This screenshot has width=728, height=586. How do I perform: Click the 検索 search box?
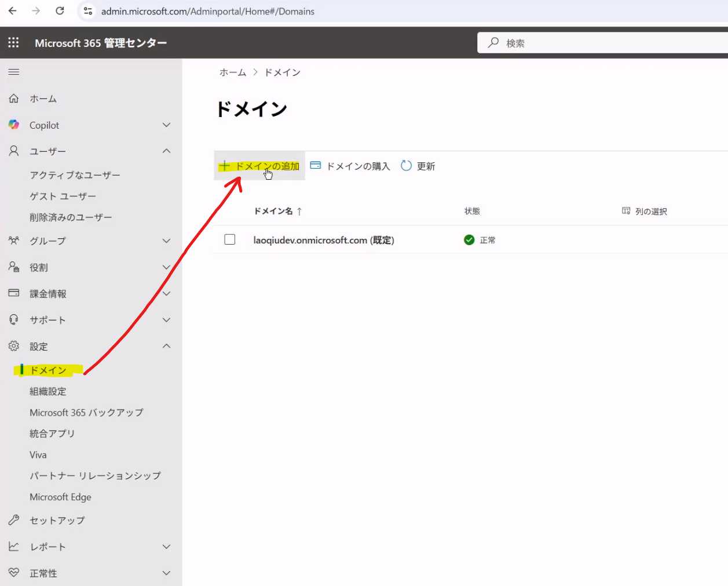(602, 43)
